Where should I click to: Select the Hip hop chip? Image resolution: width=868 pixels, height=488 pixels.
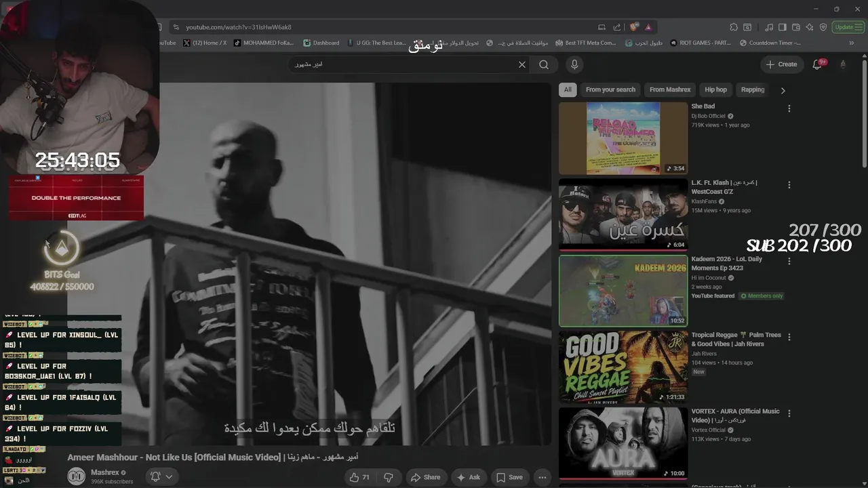[715, 89]
